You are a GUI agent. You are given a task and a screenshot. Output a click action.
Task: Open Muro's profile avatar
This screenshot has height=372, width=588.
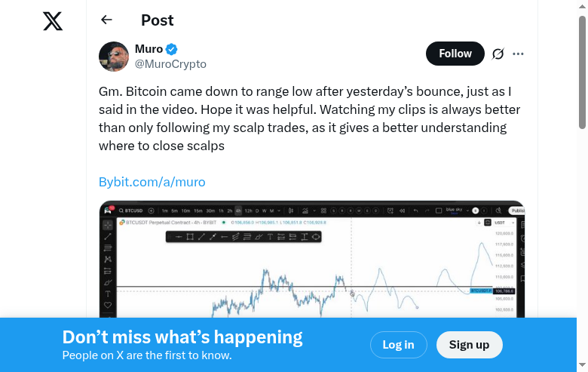114,57
